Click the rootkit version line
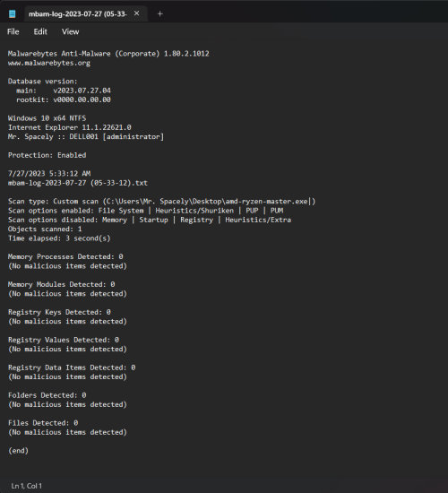 tap(64, 99)
